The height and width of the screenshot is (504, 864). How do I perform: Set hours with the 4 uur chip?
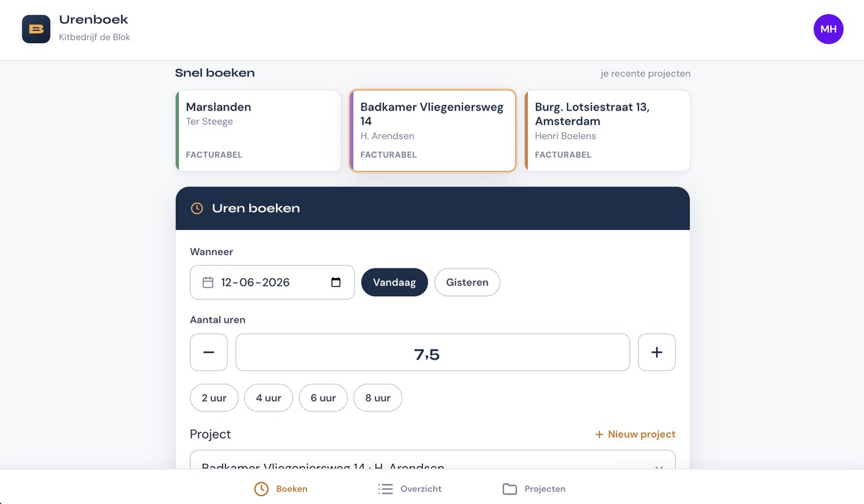pos(269,398)
